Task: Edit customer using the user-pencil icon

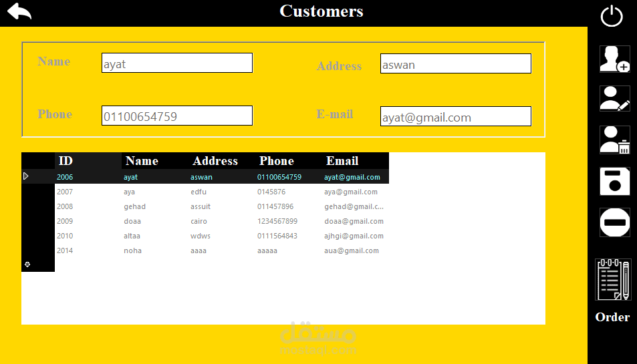Action: [615, 99]
